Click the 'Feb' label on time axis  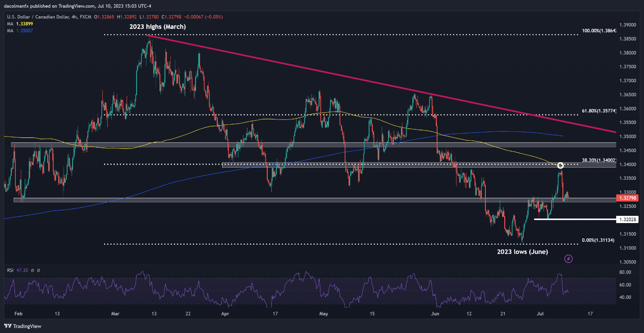tap(19, 313)
